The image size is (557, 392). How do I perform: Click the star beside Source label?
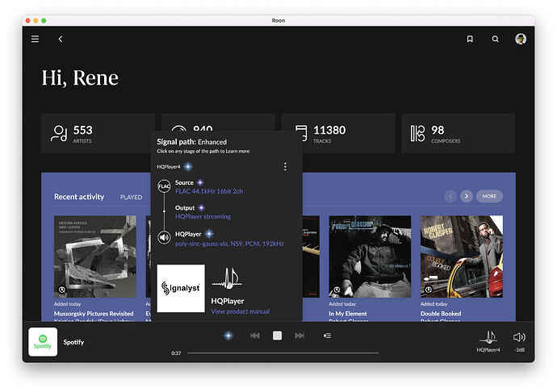[x=200, y=182]
